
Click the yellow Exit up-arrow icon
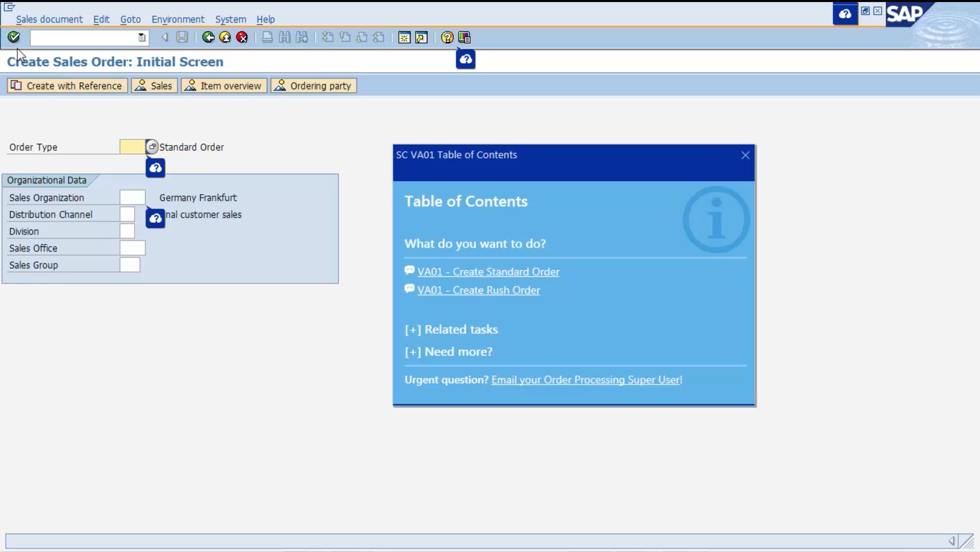coord(225,37)
